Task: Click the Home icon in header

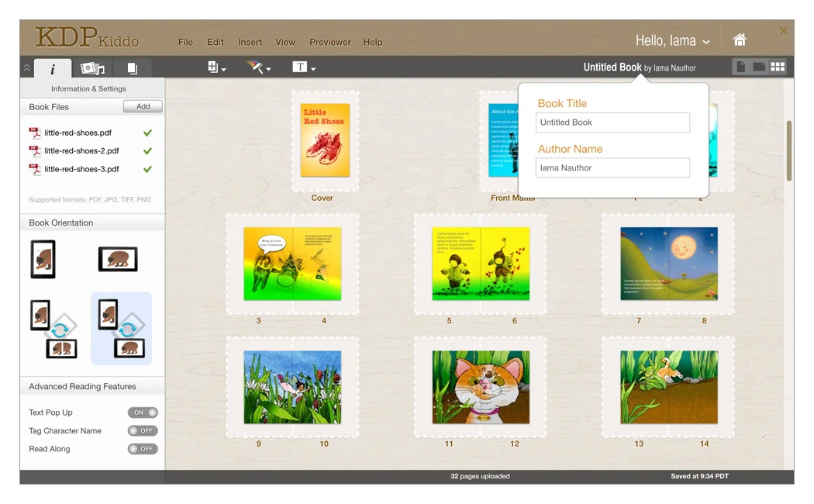Action: tap(740, 40)
